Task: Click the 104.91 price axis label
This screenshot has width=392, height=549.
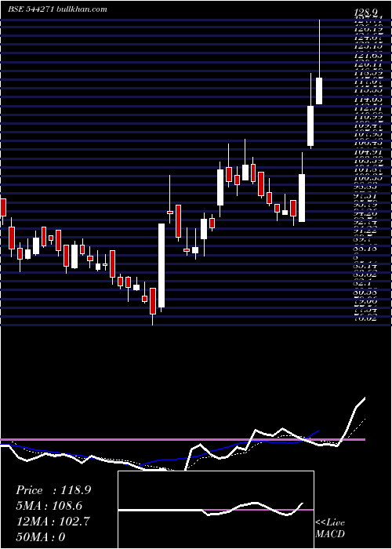Action: click(368, 152)
